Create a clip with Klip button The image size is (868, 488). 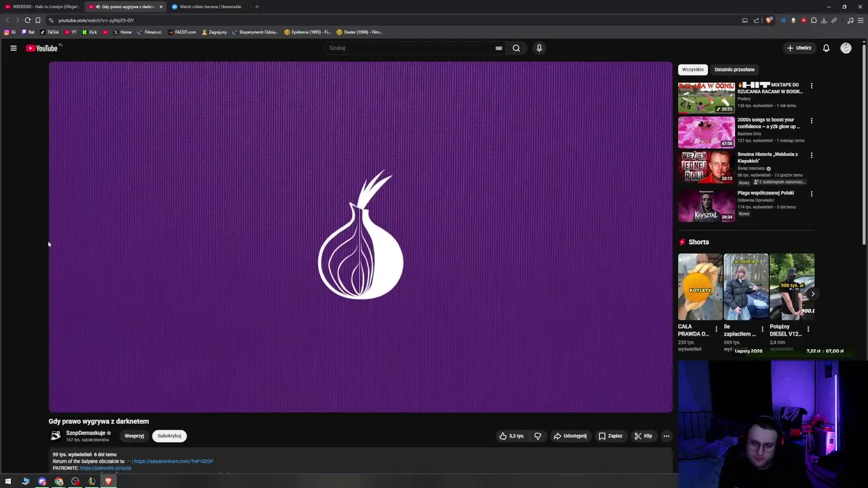click(644, 436)
